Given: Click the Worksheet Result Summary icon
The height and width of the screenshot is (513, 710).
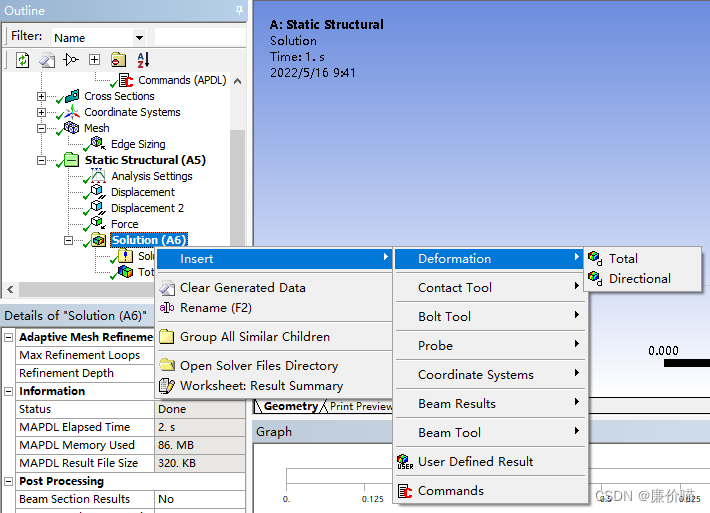Looking at the screenshot, I should (x=167, y=386).
